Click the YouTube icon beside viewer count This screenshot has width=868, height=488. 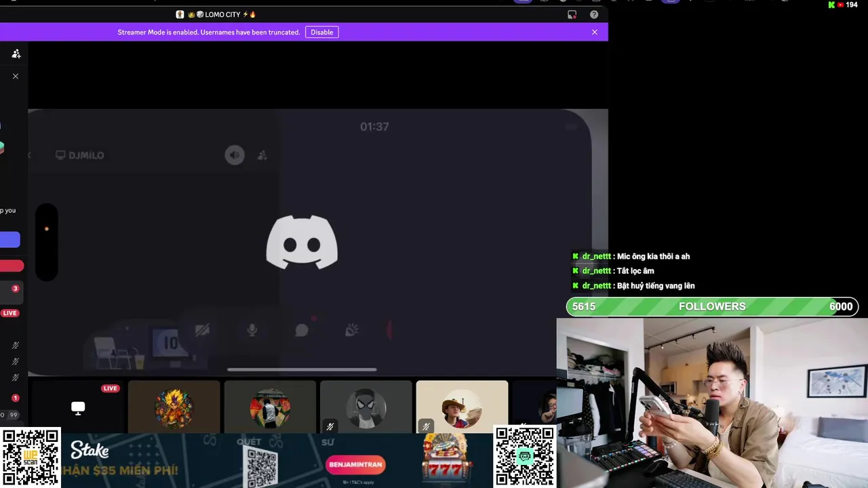841,5
